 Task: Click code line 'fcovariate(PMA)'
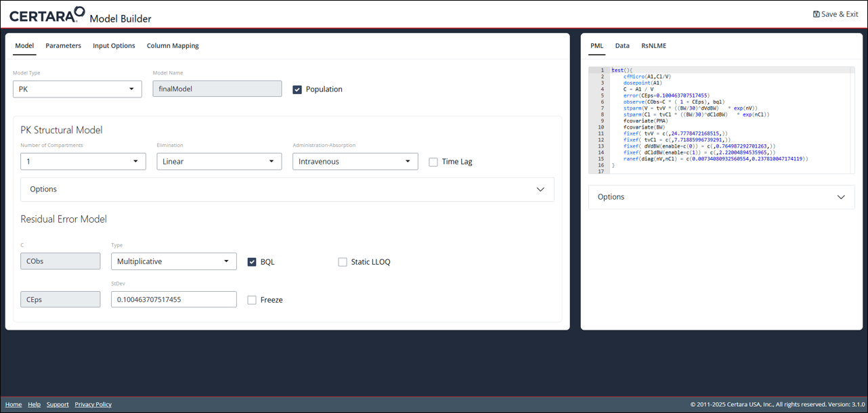click(645, 121)
